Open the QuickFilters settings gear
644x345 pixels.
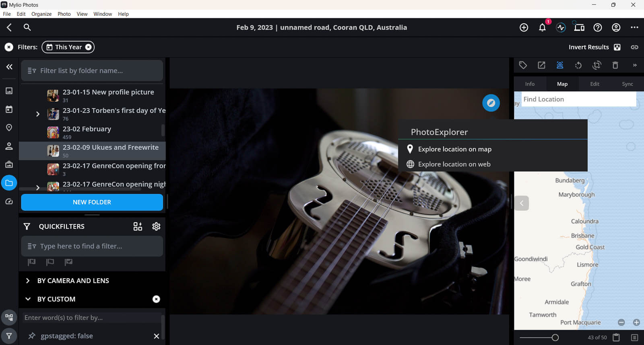[x=156, y=226]
